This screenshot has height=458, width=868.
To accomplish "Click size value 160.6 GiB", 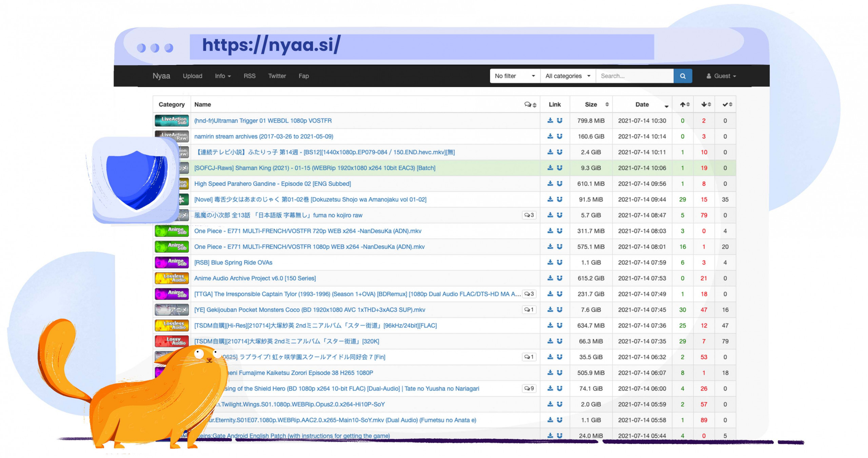I will click(591, 136).
